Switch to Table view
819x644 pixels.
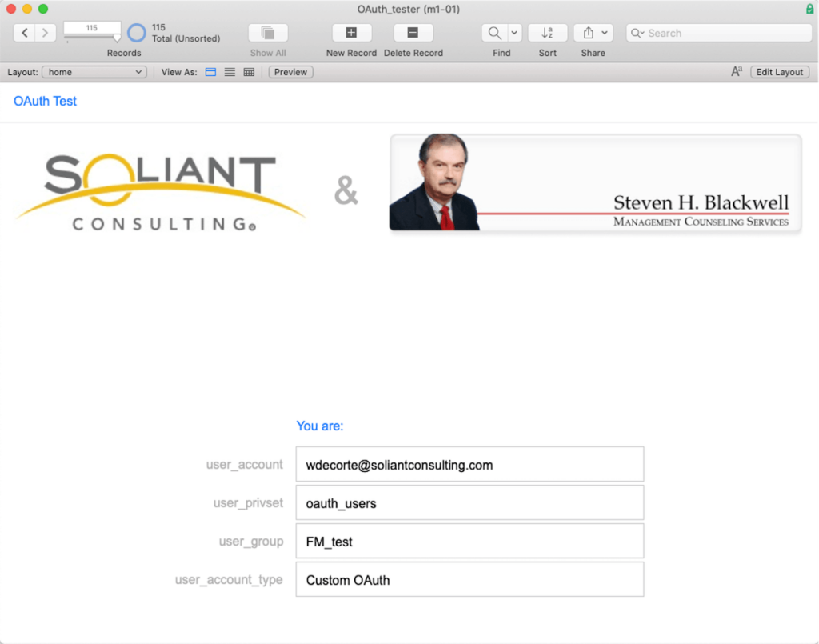249,72
